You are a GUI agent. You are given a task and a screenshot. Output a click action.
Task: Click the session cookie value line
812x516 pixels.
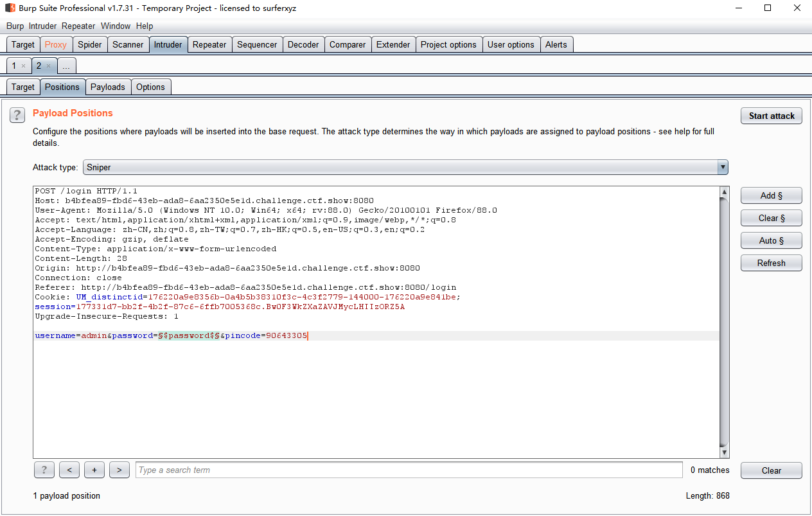click(220, 307)
